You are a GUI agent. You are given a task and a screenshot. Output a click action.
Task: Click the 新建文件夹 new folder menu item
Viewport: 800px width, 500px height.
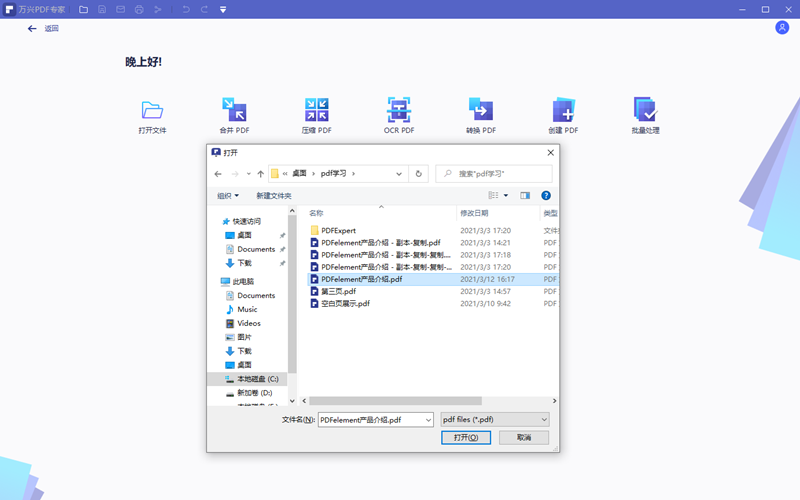(274, 196)
